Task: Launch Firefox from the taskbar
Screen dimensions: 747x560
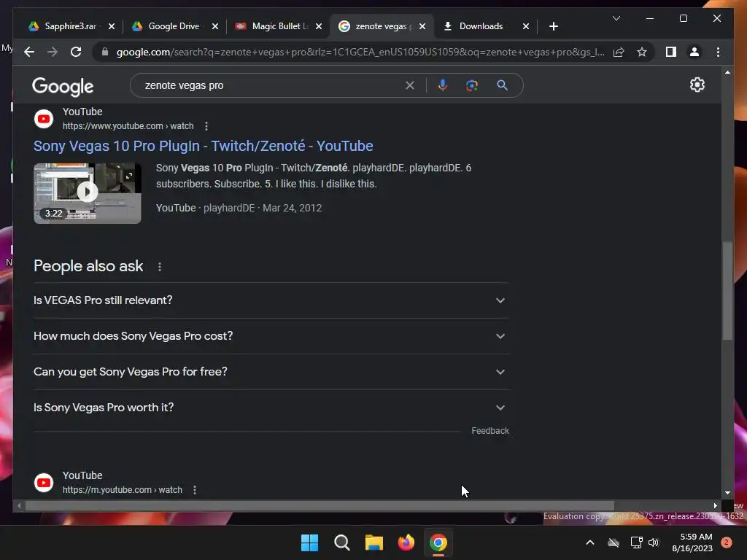Action: pos(406,542)
